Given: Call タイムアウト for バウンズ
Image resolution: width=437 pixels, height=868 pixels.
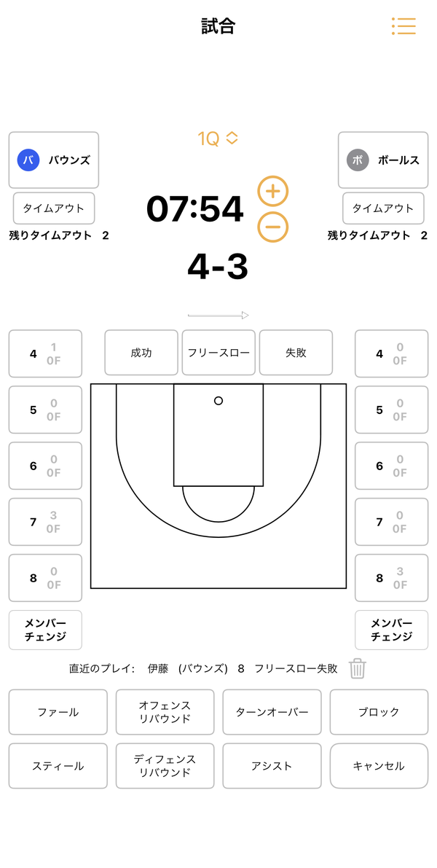Looking at the screenshot, I should (54, 208).
